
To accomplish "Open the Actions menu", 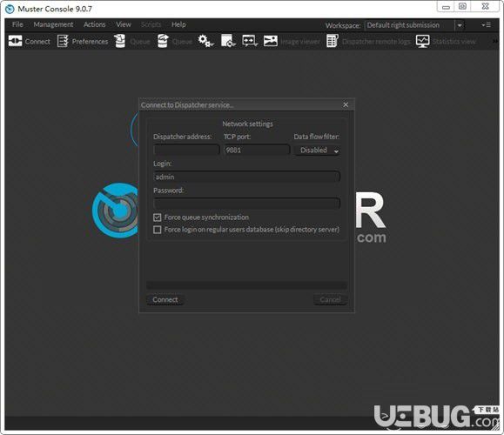I will click(95, 24).
